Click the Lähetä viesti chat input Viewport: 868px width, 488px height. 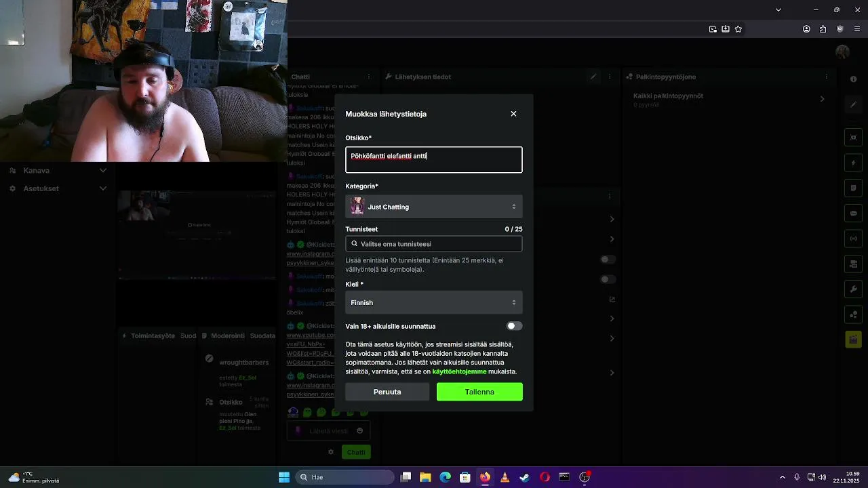coord(329,431)
